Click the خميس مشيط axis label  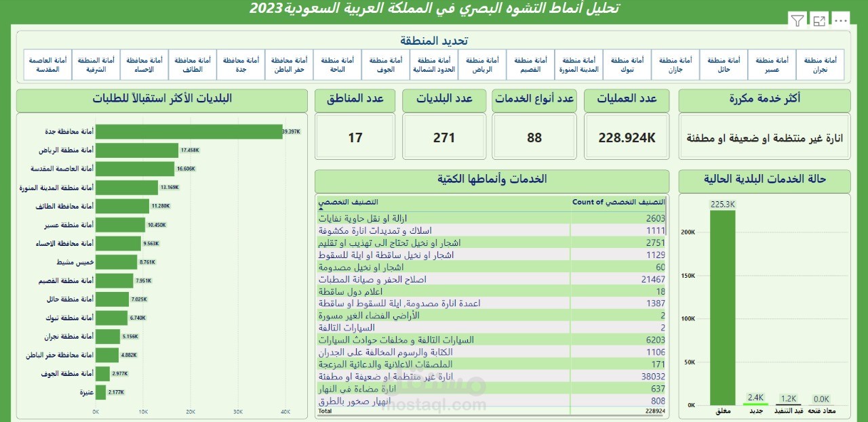(x=74, y=261)
